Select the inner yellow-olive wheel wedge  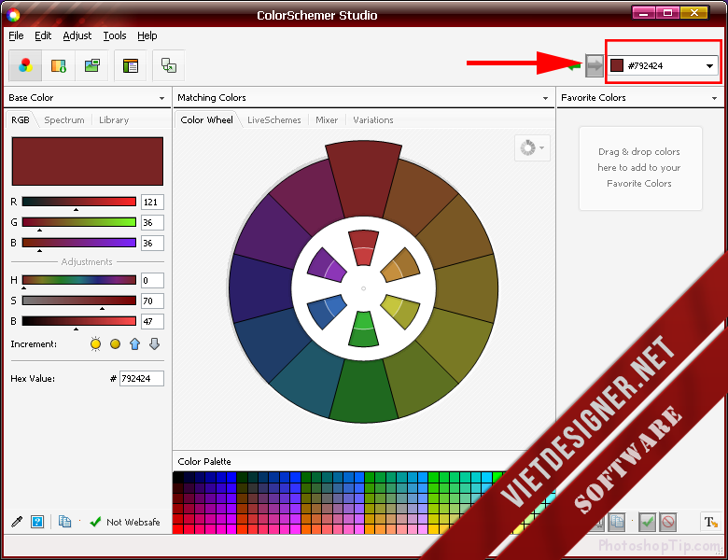pyautogui.click(x=400, y=311)
